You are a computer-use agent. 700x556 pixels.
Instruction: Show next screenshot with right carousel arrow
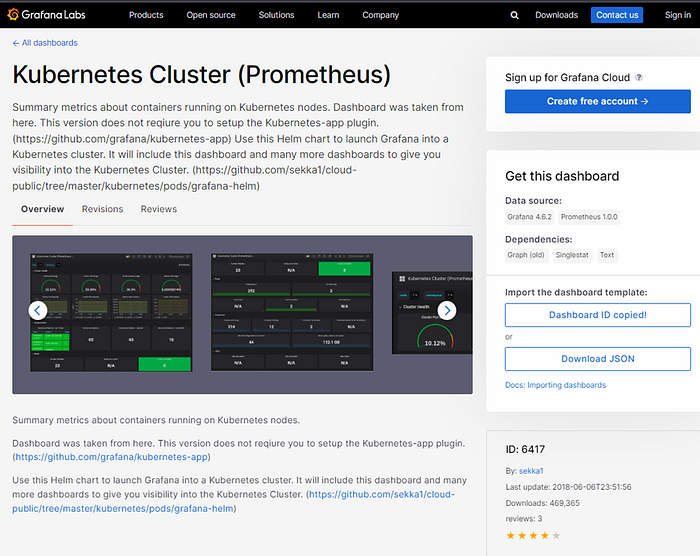[x=447, y=310]
